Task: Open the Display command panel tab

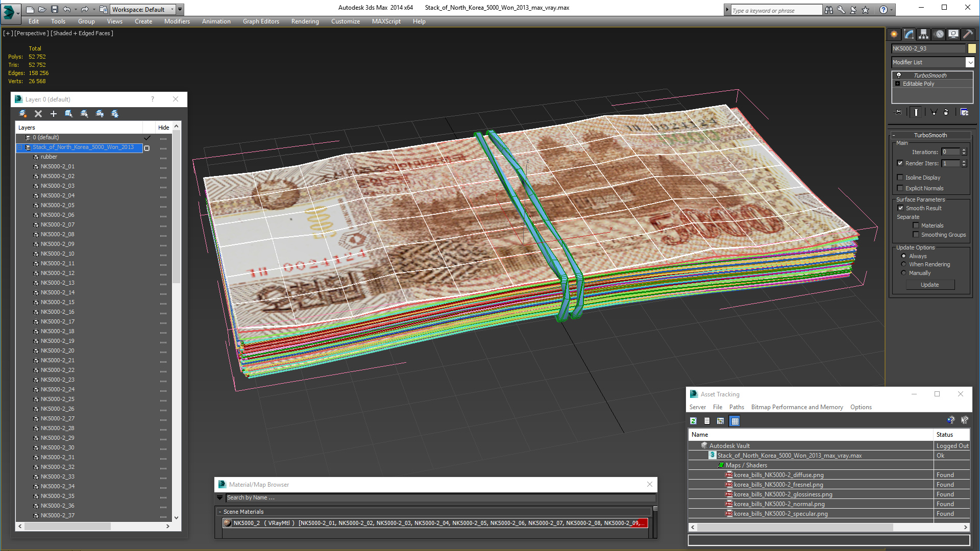Action: pyautogui.click(x=953, y=34)
